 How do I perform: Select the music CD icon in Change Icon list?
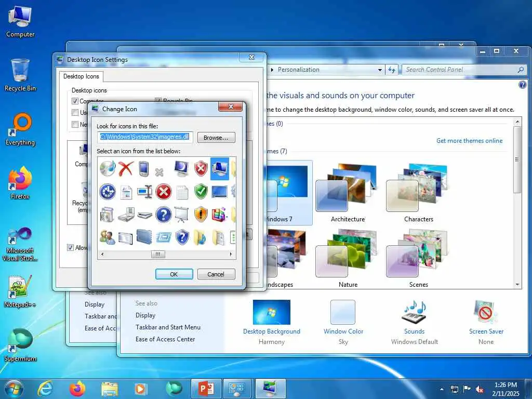click(108, 169)
